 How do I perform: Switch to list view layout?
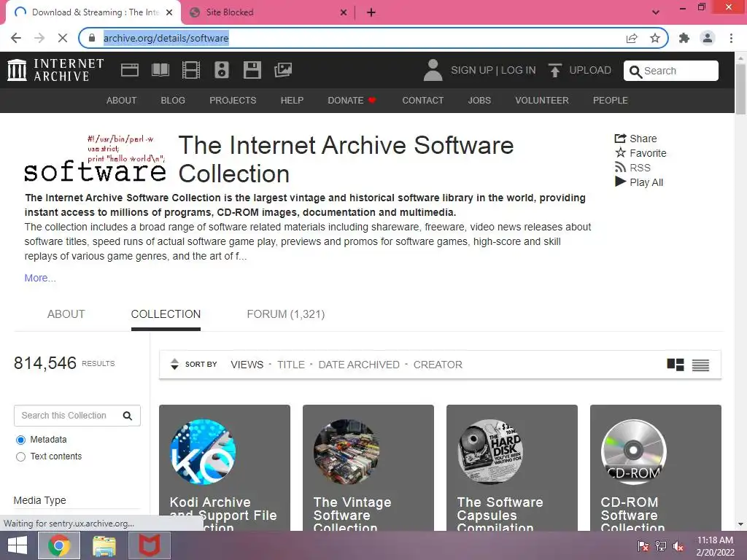tap(700, 365)
